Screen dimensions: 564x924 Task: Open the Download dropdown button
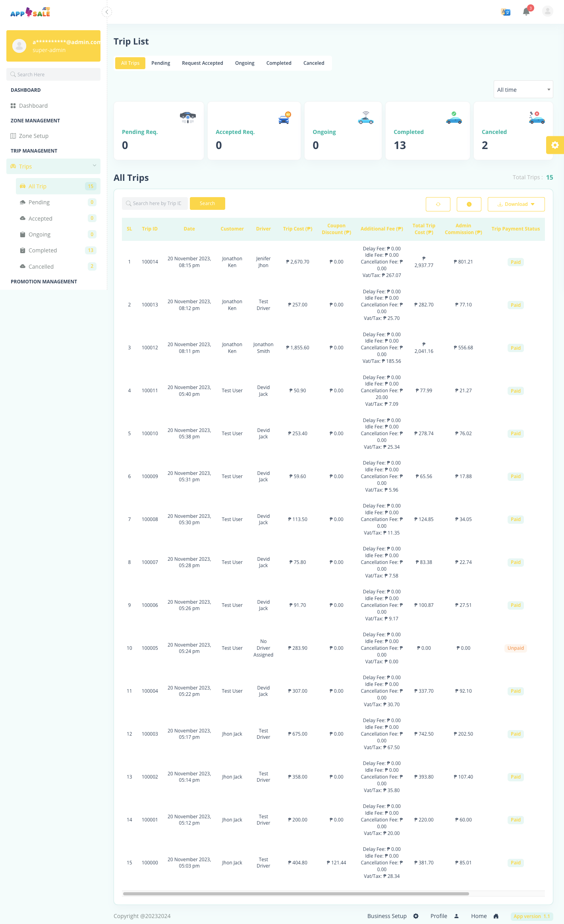[516, 204]
